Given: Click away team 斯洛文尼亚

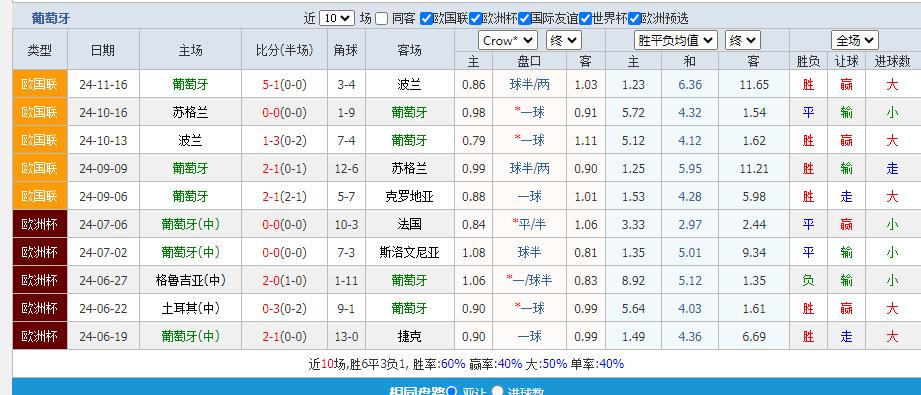Looking at the screenshot, I should pos(409,252).
